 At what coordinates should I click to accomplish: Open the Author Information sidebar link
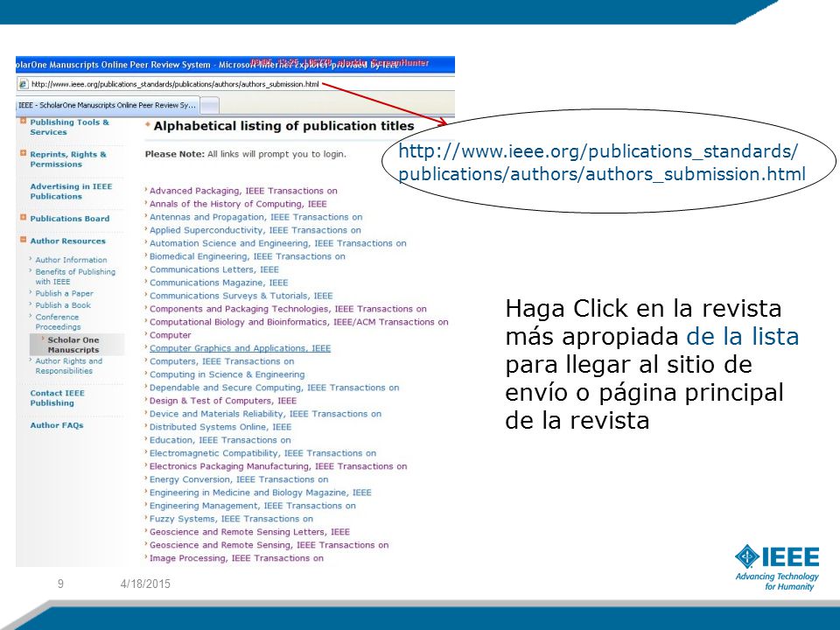click(71, 260)
